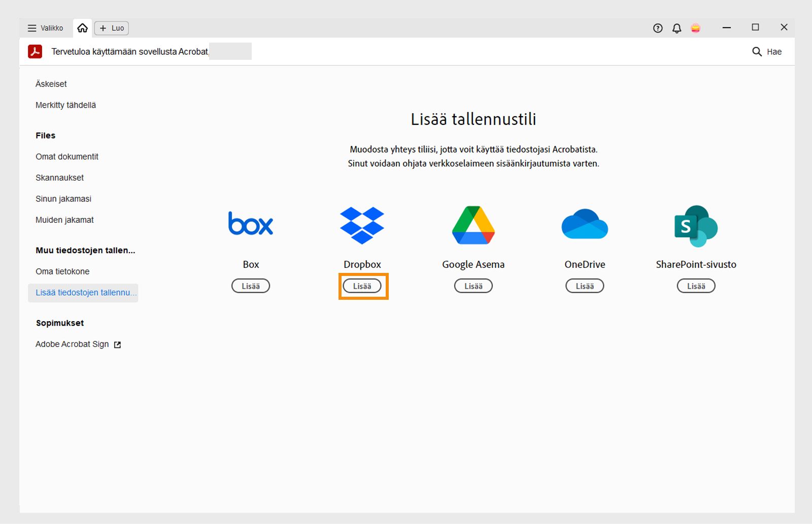Image resolution: width=812 pixels, height=524 pixels.
Task: Open search with the Hae magnifier icon
Action: [x=756, y=51]
